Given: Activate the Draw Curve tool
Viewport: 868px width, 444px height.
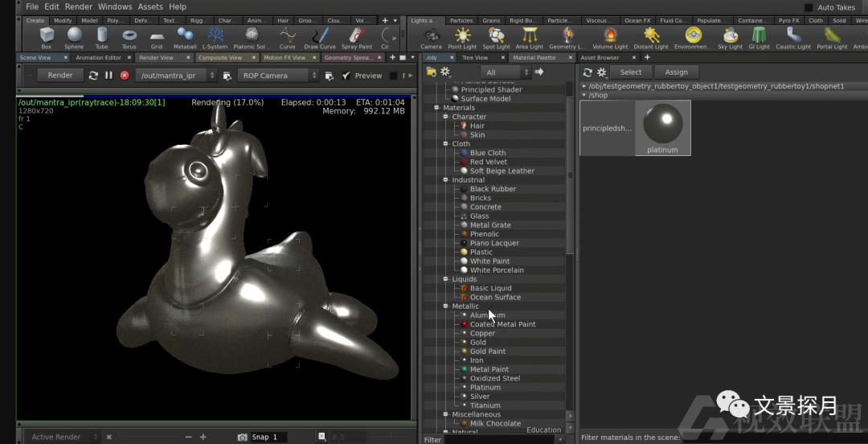Looking at the screenshot, I should coord(320,39).
